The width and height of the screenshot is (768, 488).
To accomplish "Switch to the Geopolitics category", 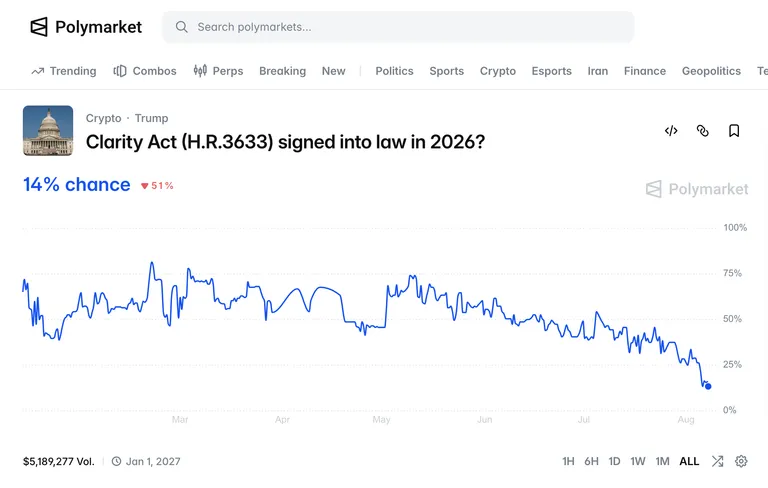I will [x=711, y=71].
